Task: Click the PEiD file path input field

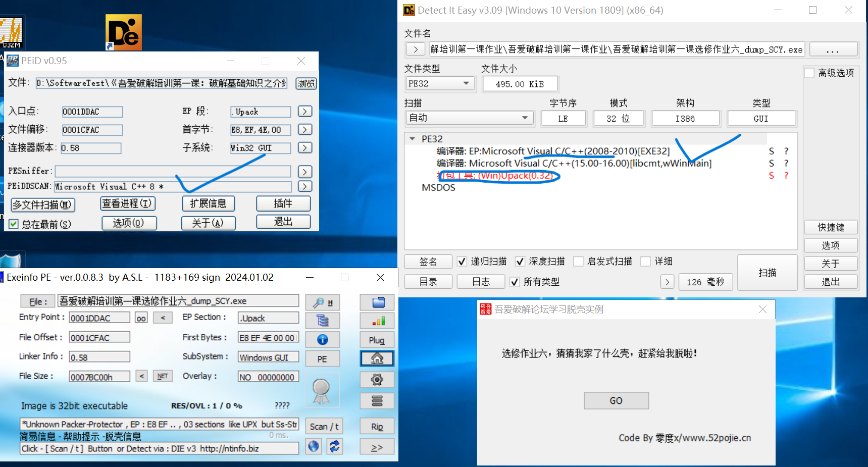Action: tap(162, 83)
